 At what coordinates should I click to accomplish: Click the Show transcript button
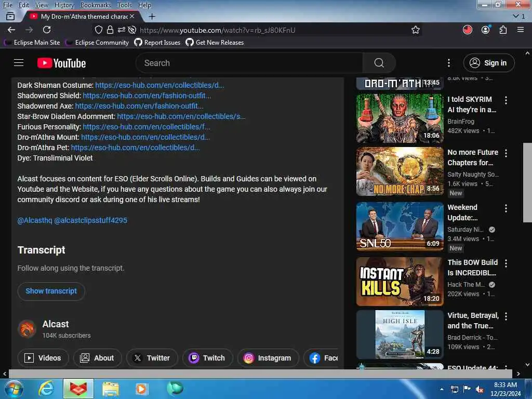[x=51, y=291]
